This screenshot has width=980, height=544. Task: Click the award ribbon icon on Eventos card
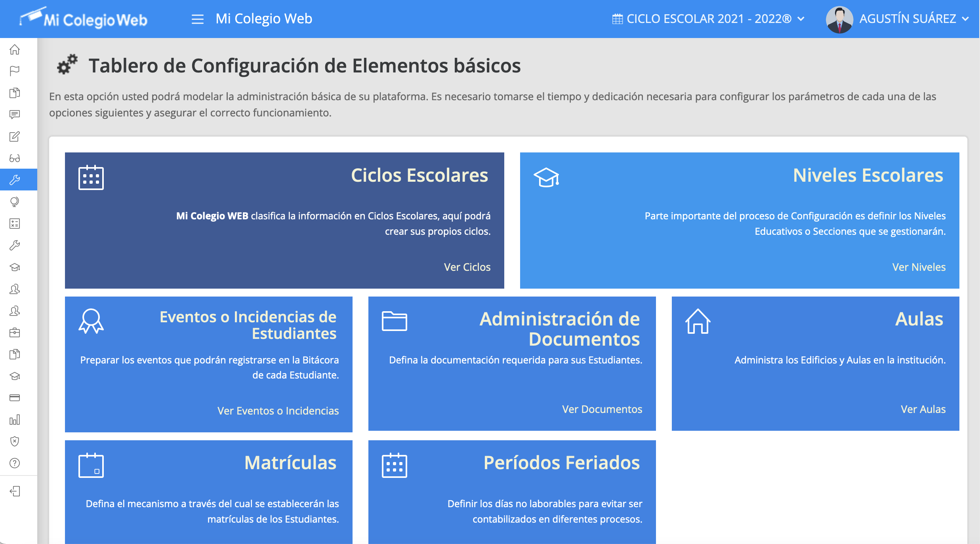[x=91, y=321]
